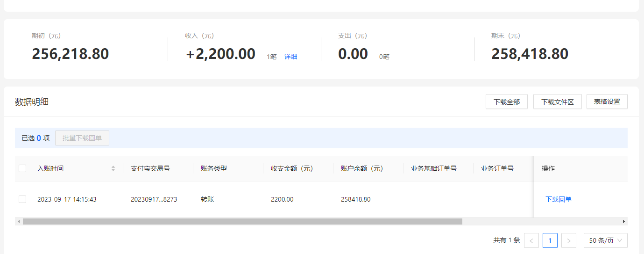The height and width of the screenshot is (254, 644).
Task: Click the 账户余额（元） column header
Action: (x=362, y=168)
